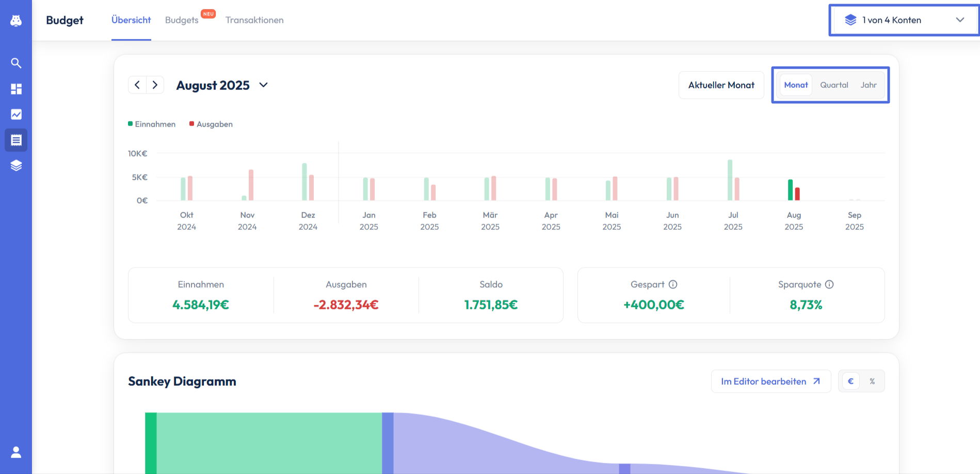Open search from the sidebar
Viewport: 980px width, 474px height.
(x=16, y=63)
